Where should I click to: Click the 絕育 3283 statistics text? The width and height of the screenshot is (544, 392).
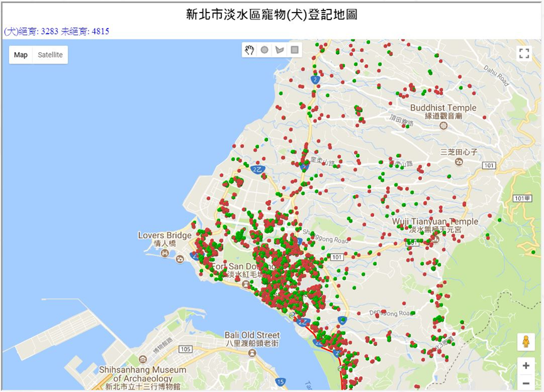pyautogui.click(x=31, y=31)
